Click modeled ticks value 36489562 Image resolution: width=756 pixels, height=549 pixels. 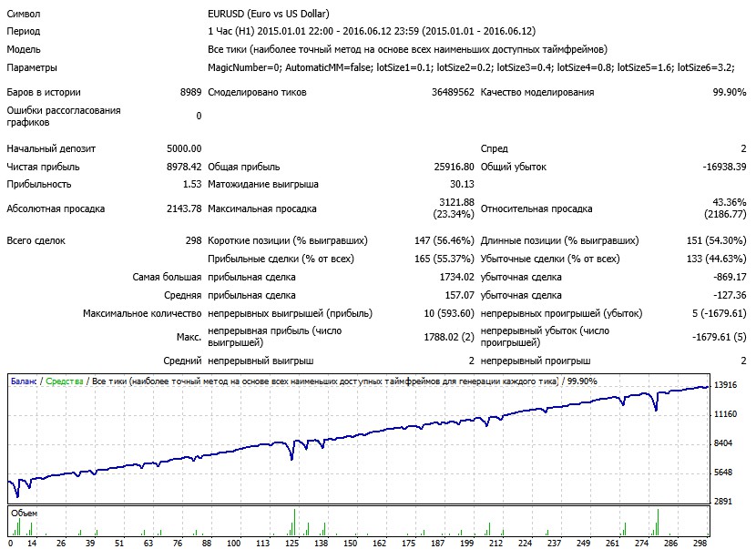point(453,92)
